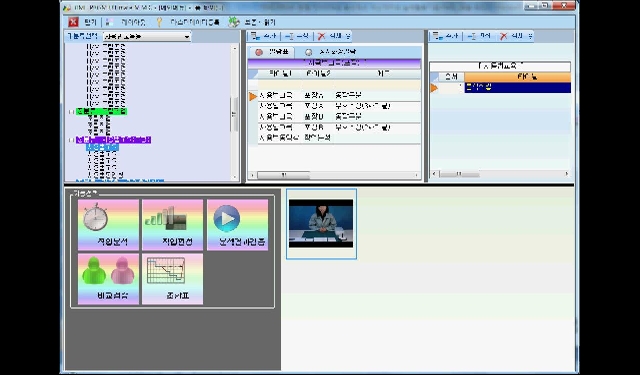Click the red X close icon in toolbar
The height and width of the screenshot is (375, 640).
(73, 22)
